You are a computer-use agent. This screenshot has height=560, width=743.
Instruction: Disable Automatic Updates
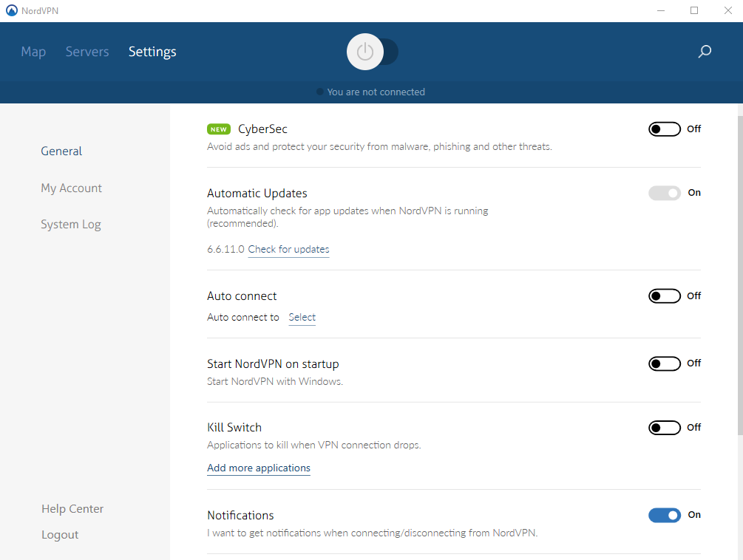tap(664, 193)
